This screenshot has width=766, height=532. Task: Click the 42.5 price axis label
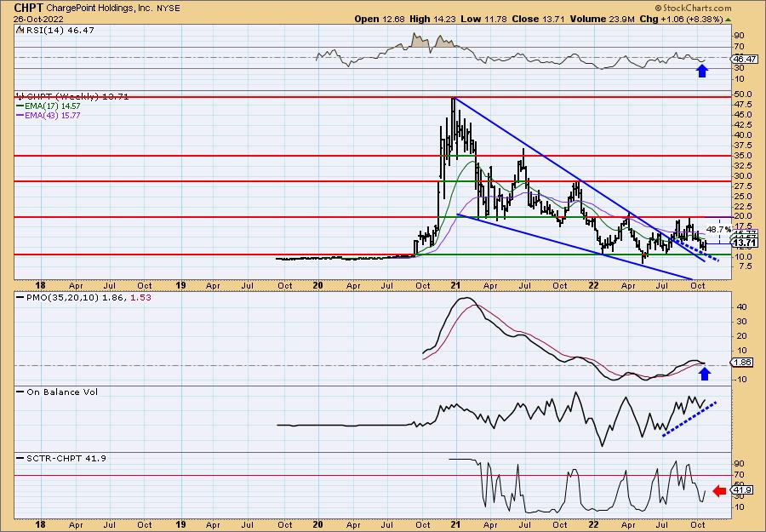(742, 125)
